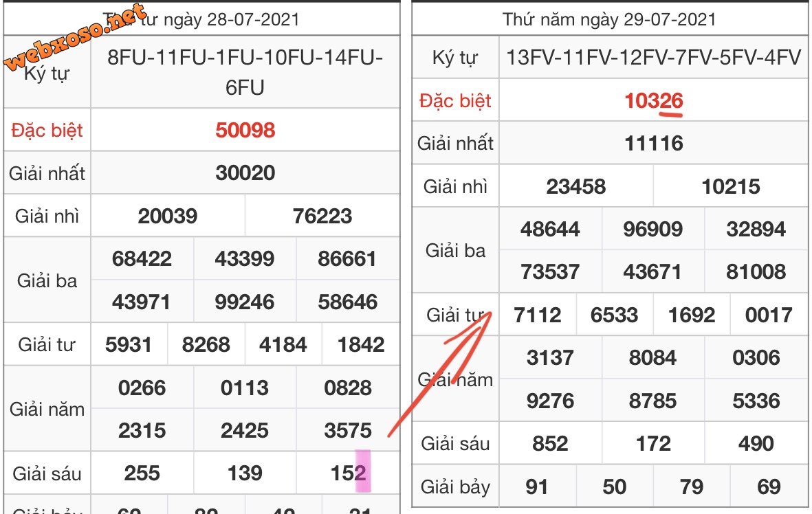Click fifth prize number 2315
The width and height of the screenshot is (812, 514).
click(x=142, y=431)
